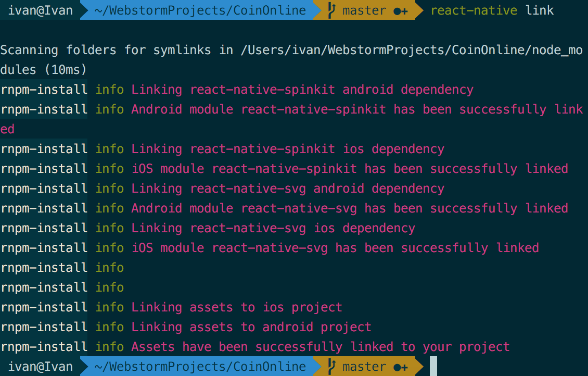Click 'ivan@Ivan' user segment in the bottom prompt
The width and height of the screenshot is (588, 376).
41,366
